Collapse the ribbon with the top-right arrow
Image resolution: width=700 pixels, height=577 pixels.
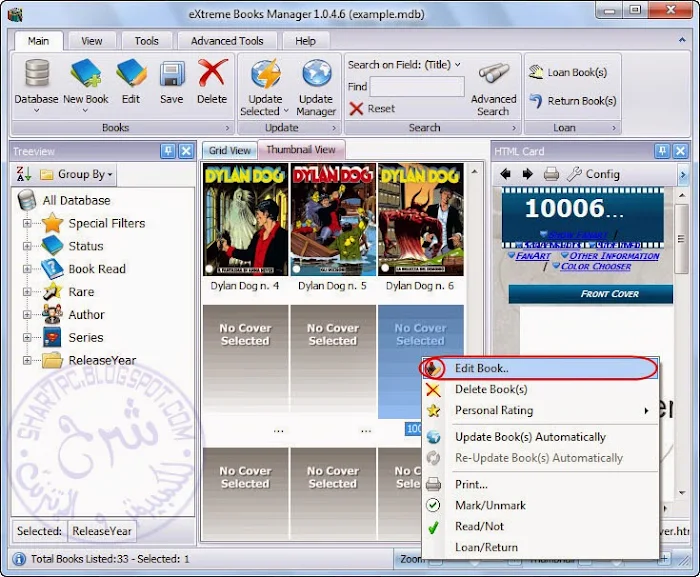pyautogui.click(x=682, y=40)
